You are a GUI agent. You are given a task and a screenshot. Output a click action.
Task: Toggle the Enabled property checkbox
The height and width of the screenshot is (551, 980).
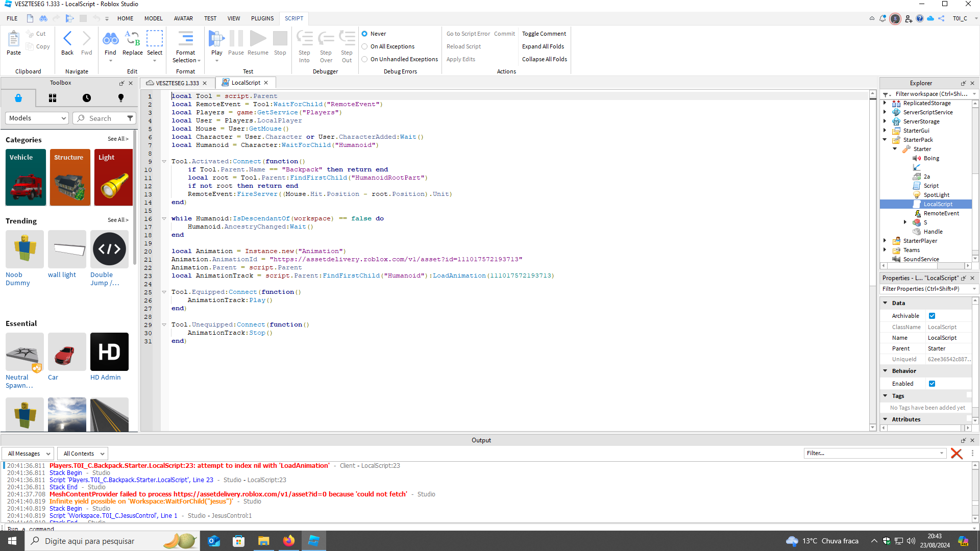[x=932, y=384]
